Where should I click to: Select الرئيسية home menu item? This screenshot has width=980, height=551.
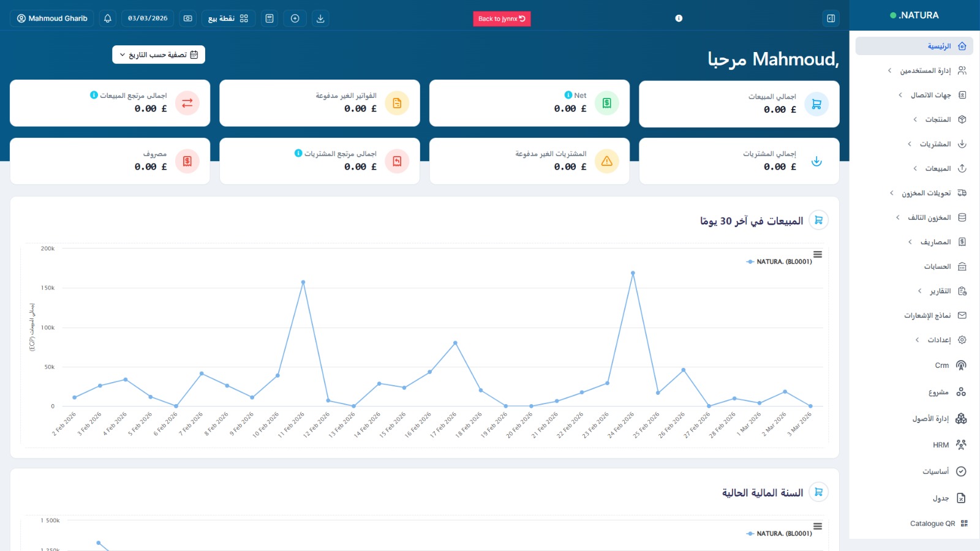pyautogui.click(x=914, y=46)
